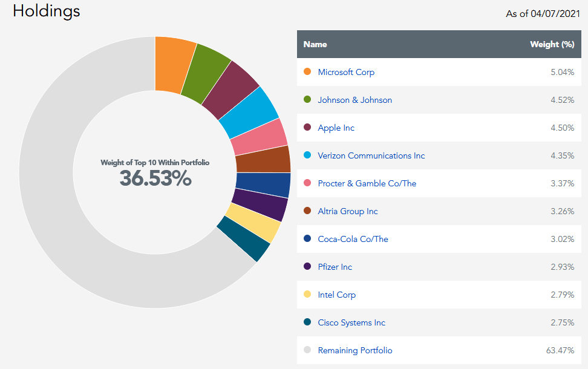Click the purple Pfizer Inc legend dot
The height and width of the screenshot is (369, 588).
click(307, 266)
